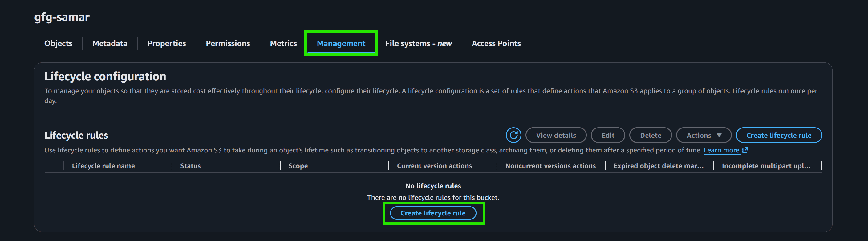The height and width of the screenshot is (241, 868).
Task: Click the Delete lifecycle rule button
Action: (x=650, y=135)
